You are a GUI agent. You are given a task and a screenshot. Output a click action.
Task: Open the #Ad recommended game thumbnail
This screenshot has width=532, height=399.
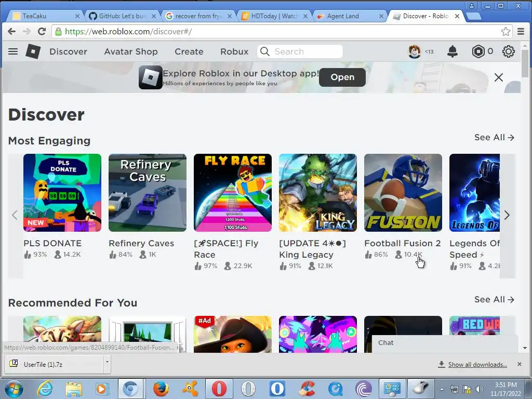(233, 334)
